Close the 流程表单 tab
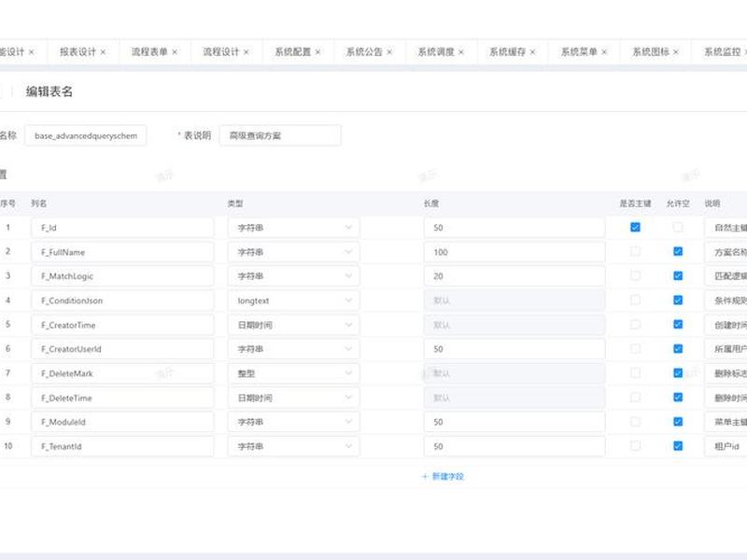 click(x=175, y=52)
